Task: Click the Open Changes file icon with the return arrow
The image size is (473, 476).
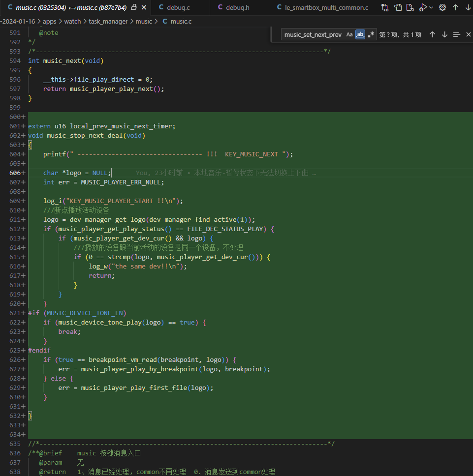Action: pyautogui.click(x=410, y=7)
